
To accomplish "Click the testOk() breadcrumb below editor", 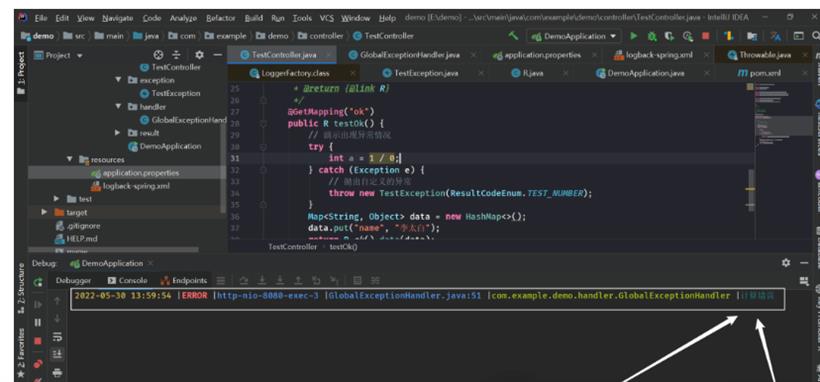I will [x=344, y=246].
